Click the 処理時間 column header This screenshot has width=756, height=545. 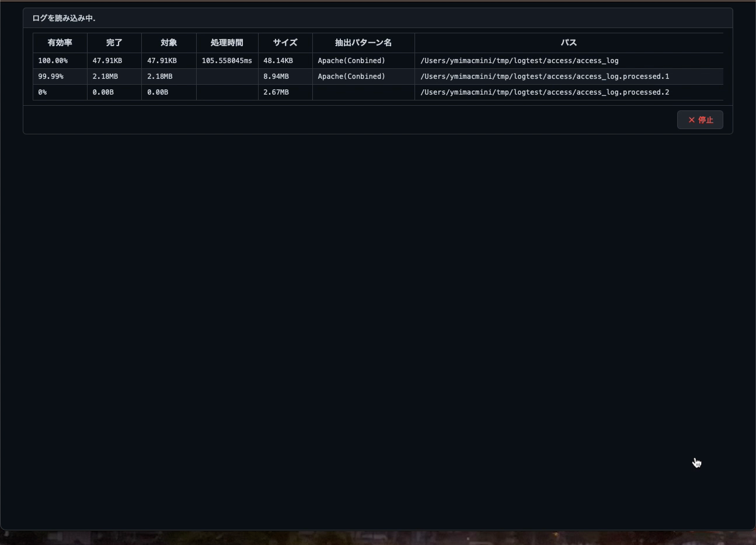click(x=227, y=43)
